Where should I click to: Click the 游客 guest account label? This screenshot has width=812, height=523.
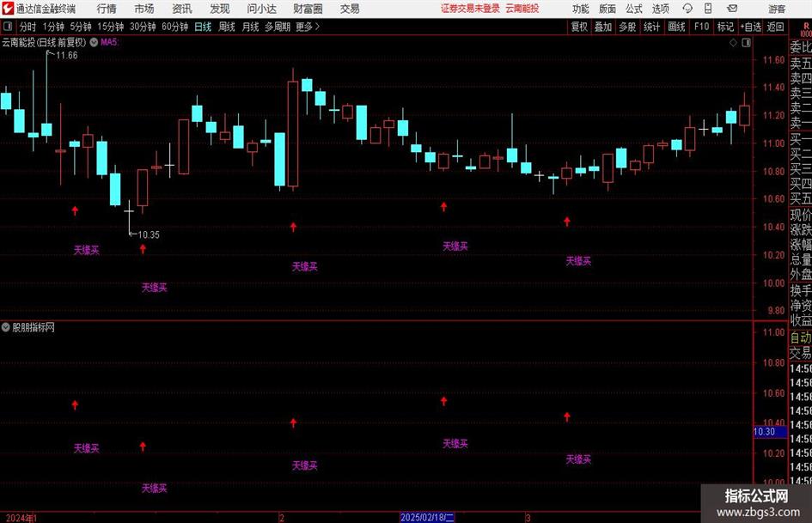click(777, 9)
